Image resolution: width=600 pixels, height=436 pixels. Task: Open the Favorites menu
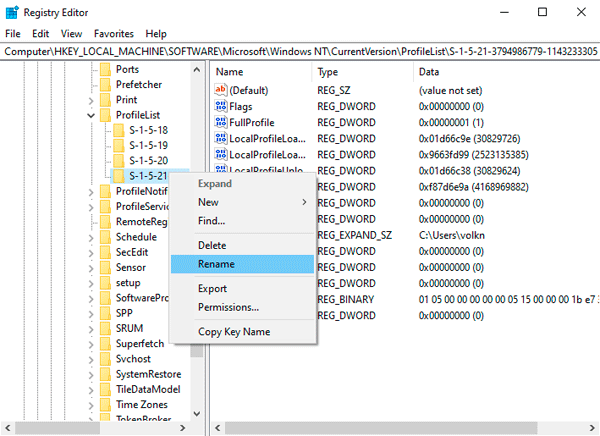pyautogui.click(x=114, y=34)
